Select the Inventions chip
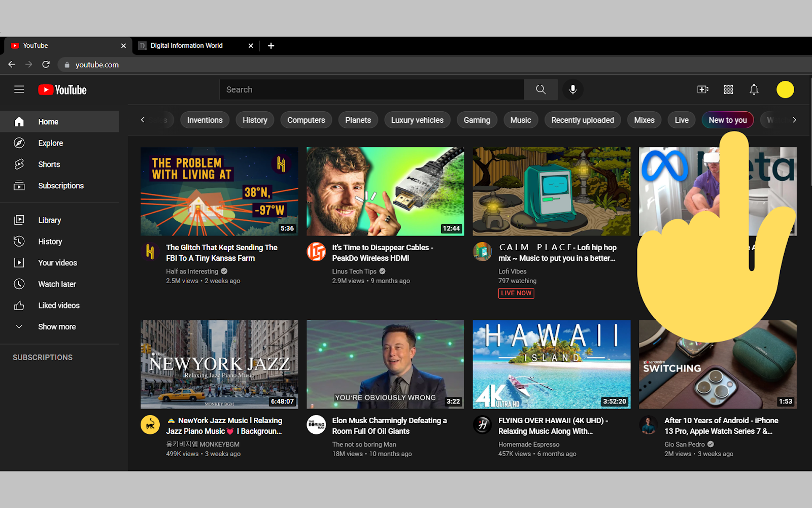The image size is (812, 508). pos(205,120)
